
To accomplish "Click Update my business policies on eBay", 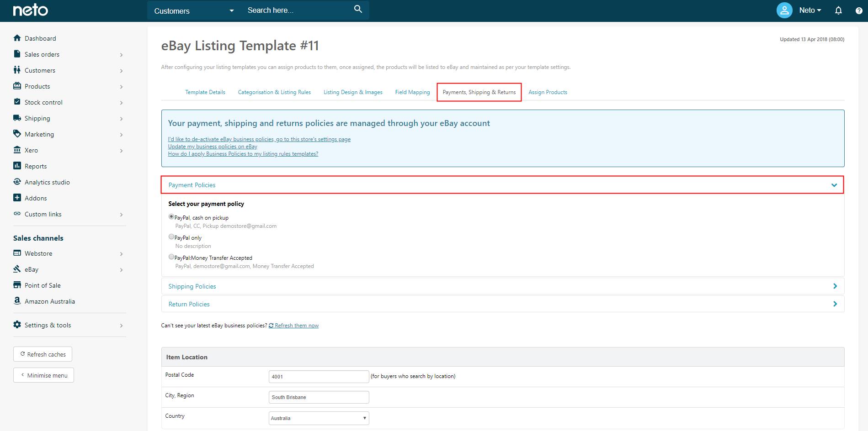I will 213,147.
